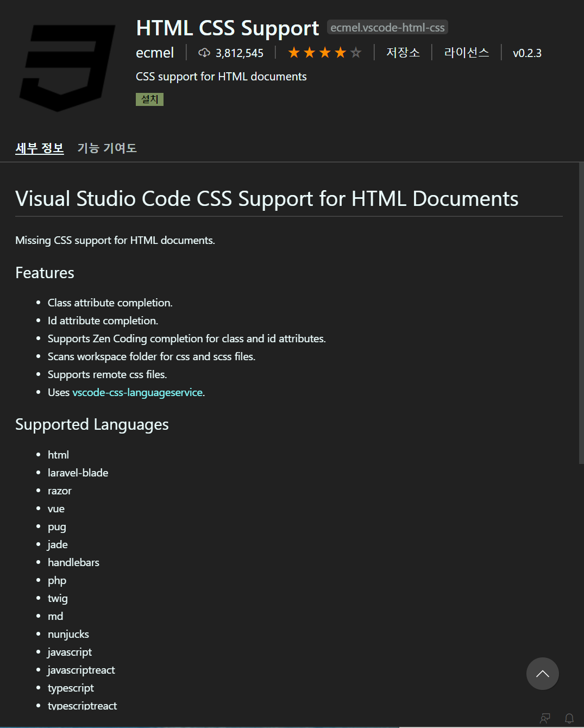Click description CSS support for HTML documents

pos(221,77)
